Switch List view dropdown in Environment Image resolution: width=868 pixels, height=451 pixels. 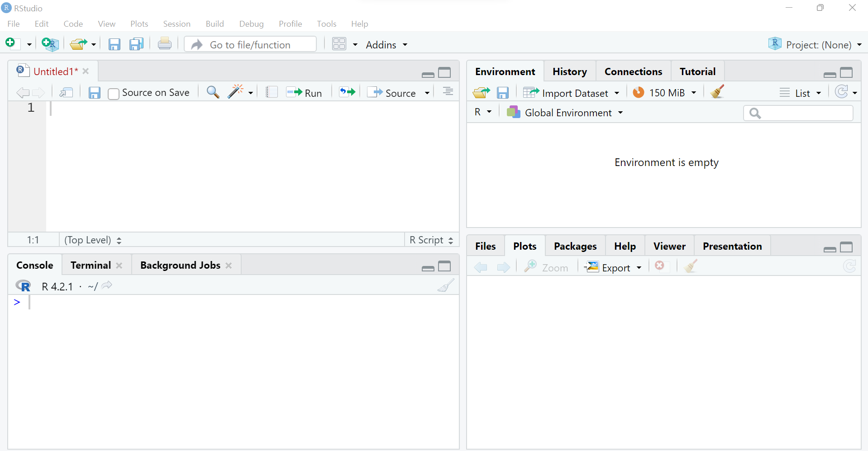pos(800,93)
